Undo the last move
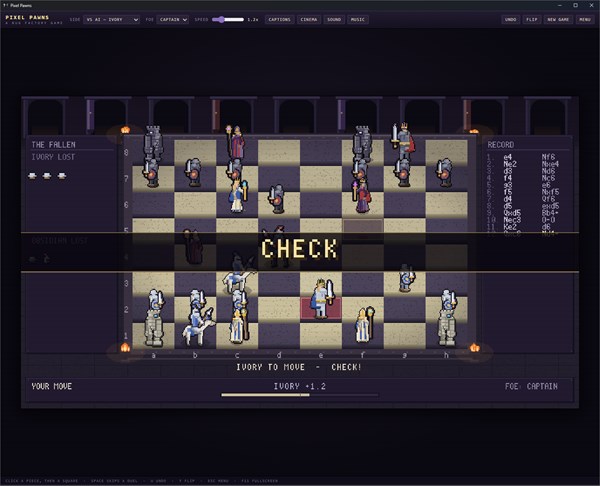This screenshot has height=486, width=600. click(x=510, y=20)
